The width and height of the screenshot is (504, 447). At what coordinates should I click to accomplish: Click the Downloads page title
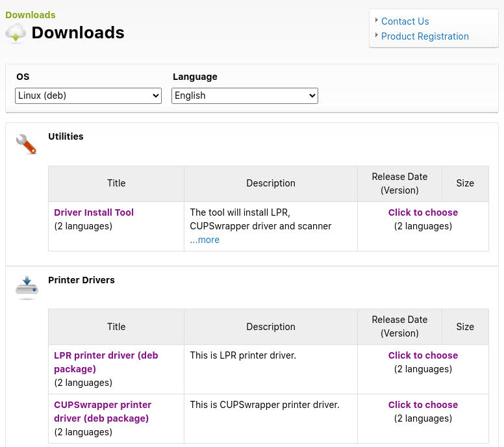click(x=77, y=32)
